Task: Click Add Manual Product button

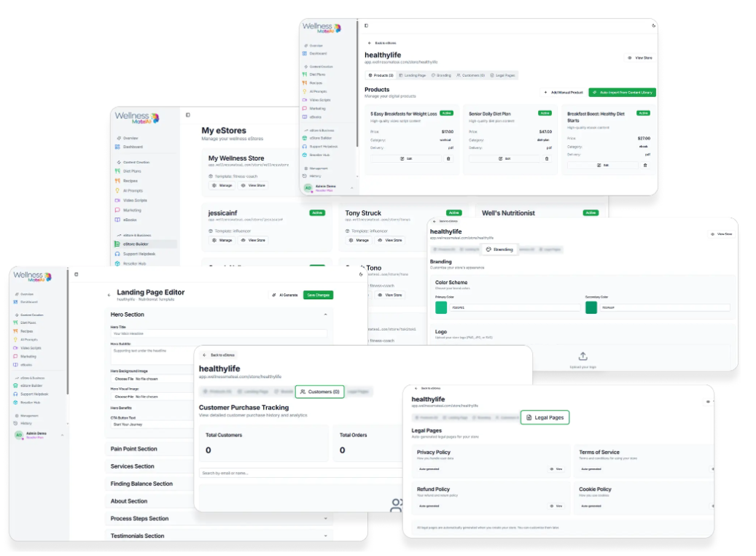Action: [564, 92]
